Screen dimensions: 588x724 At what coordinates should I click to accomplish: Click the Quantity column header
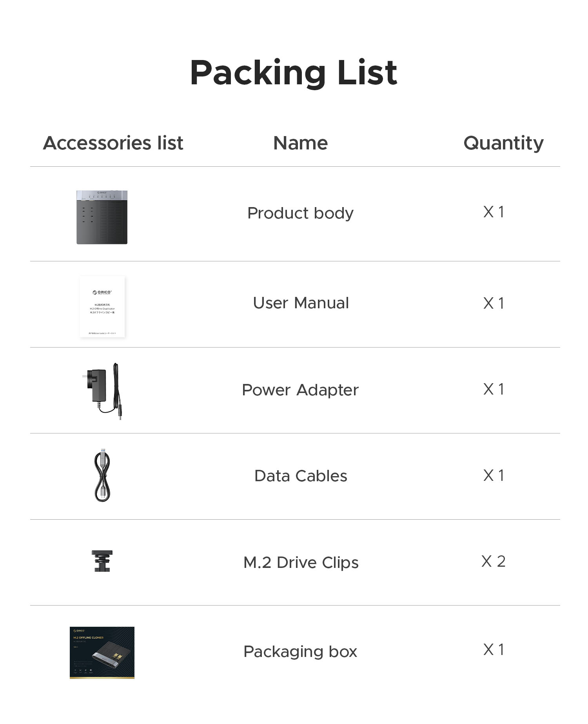(x=503, y=143)
